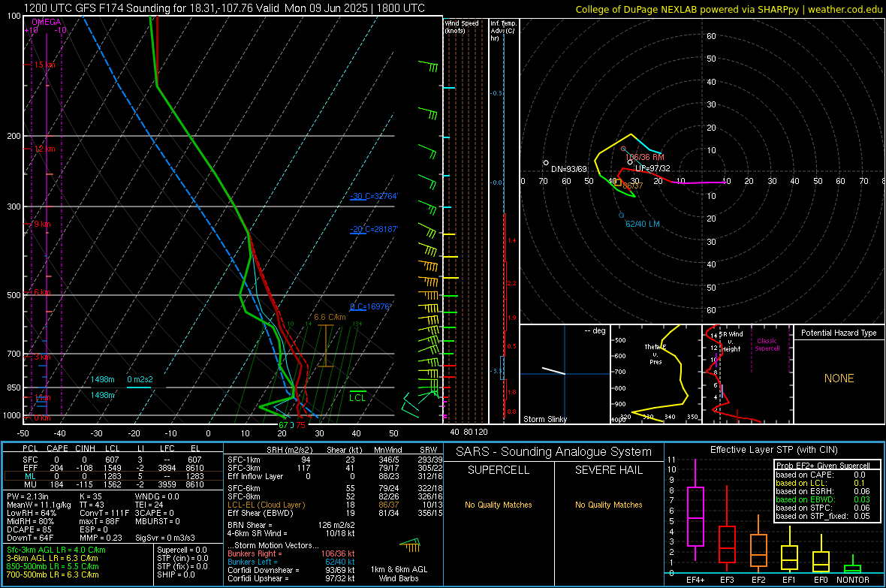Click the 'Classic Supercell' label
This screenshot has width=886, height=588.
click(767, 345)
